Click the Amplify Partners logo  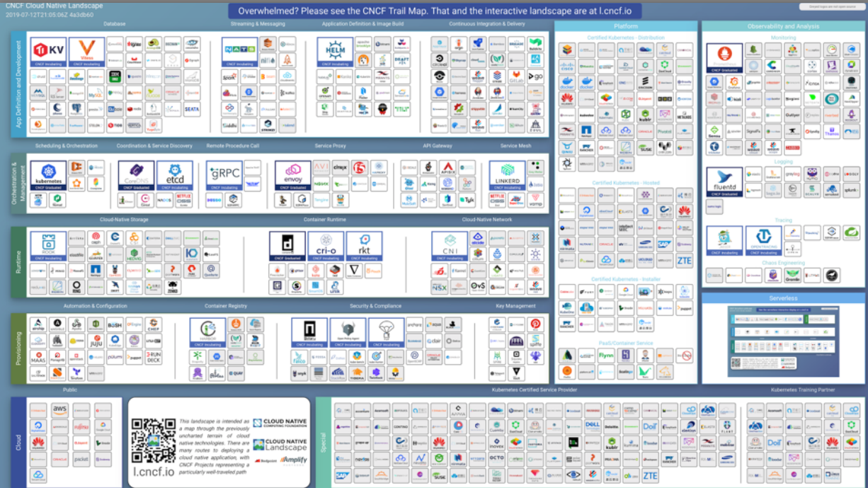(x=293, y=460)
